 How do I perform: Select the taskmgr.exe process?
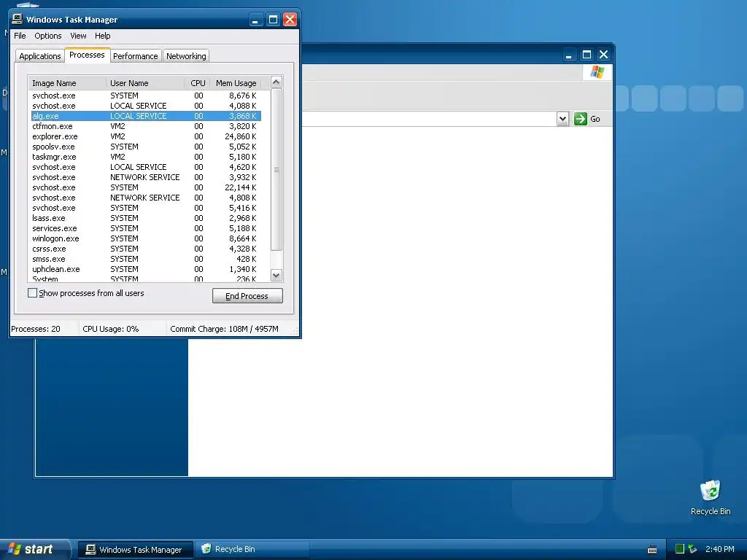[x=146, y=157]
